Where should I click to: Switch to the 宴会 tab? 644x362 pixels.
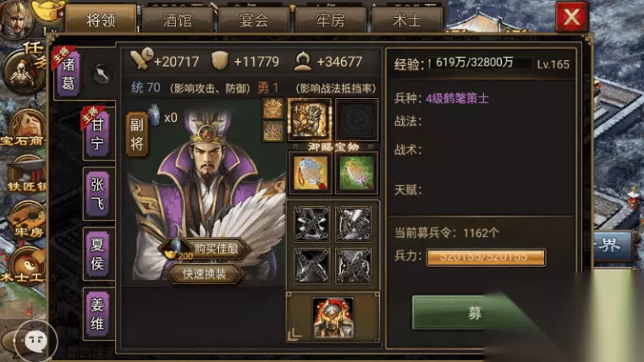pyautogui.click(x=254, y=20)
